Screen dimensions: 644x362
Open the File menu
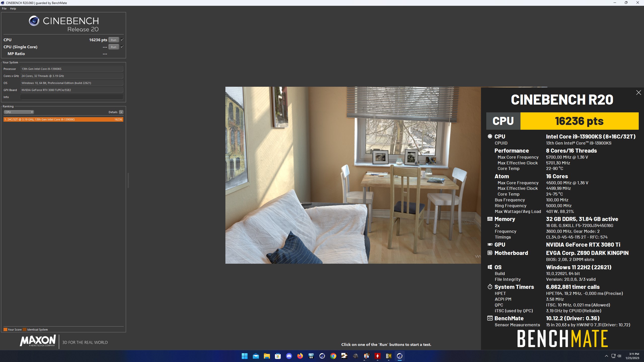(x=4, y=9)
